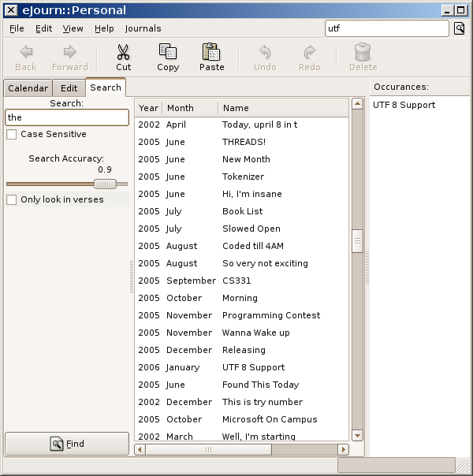Viewport: 473px width, 476px height.
Task: Select the 'Morning' October row
Action: pyautogui.click(x=242, y=298)
